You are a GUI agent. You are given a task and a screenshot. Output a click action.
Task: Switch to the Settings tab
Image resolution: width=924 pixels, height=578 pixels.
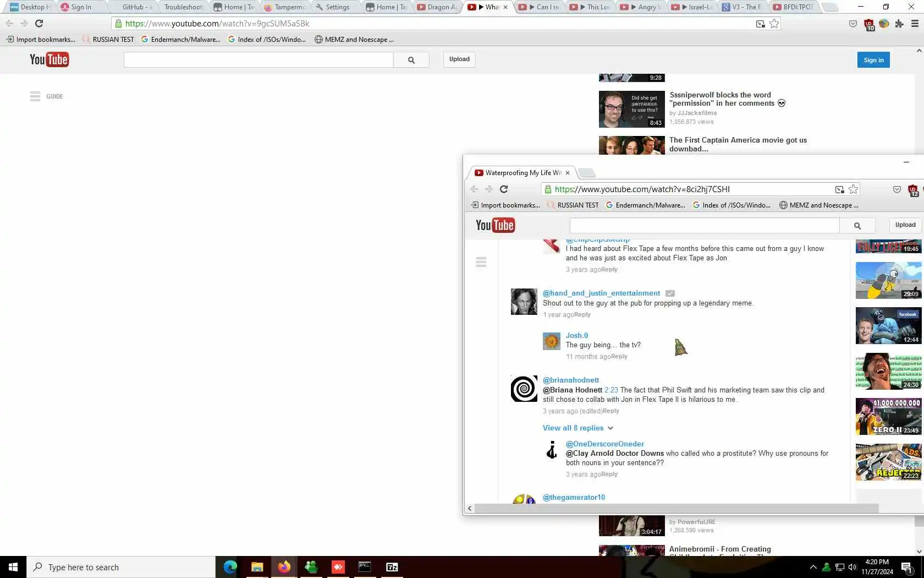(x=336, y=7)
